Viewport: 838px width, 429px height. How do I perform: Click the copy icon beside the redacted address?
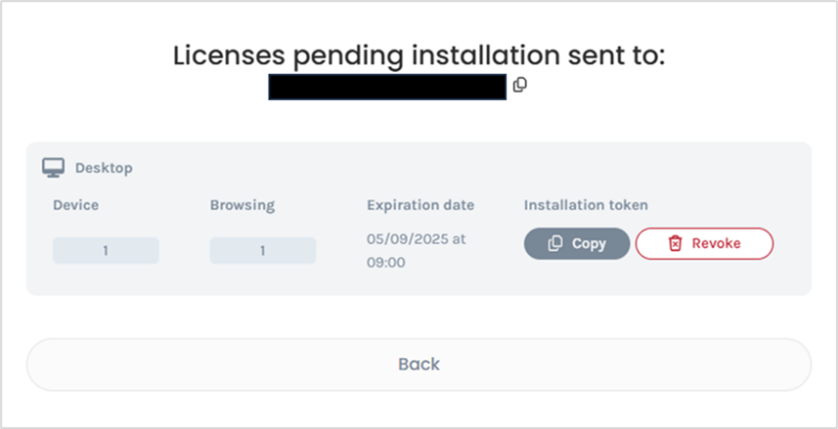pyautogui.click(x=520, y=86)
